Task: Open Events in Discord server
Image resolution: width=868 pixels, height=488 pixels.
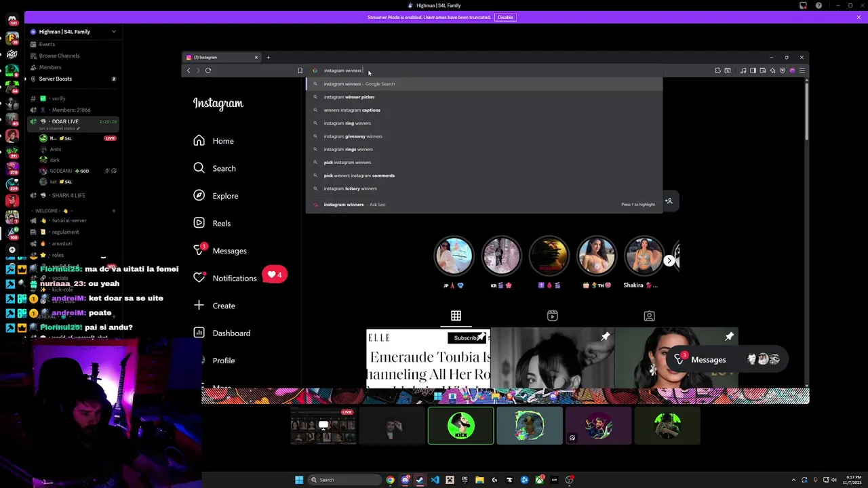Action: [47, 45]
